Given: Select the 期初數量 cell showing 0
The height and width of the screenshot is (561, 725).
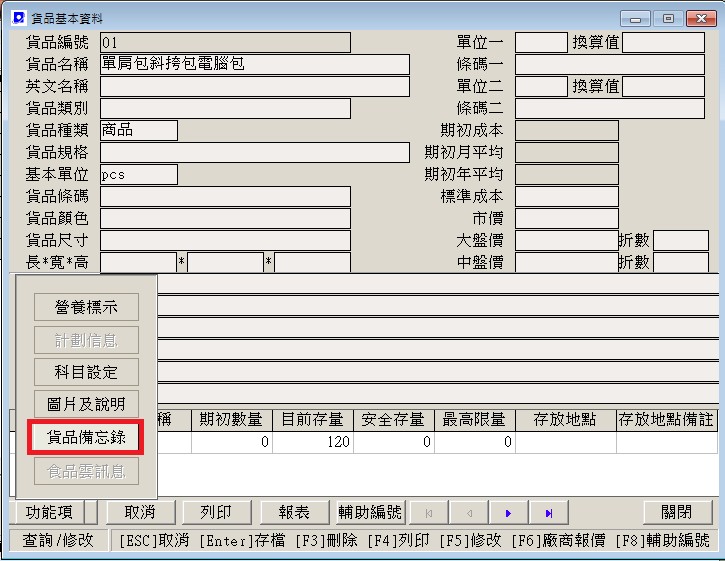Looking at the screenshot, I should click(232, 442).
